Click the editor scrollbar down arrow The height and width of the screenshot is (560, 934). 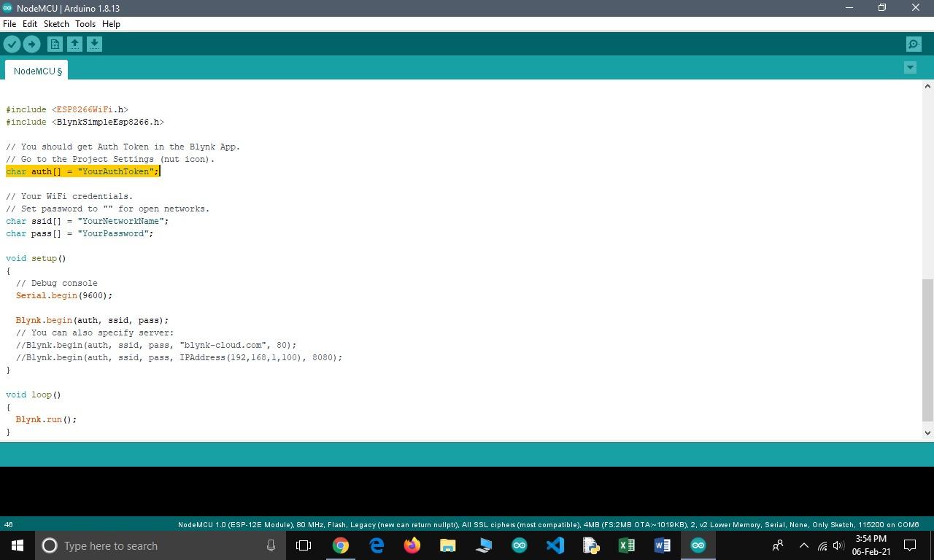point(927,433)
